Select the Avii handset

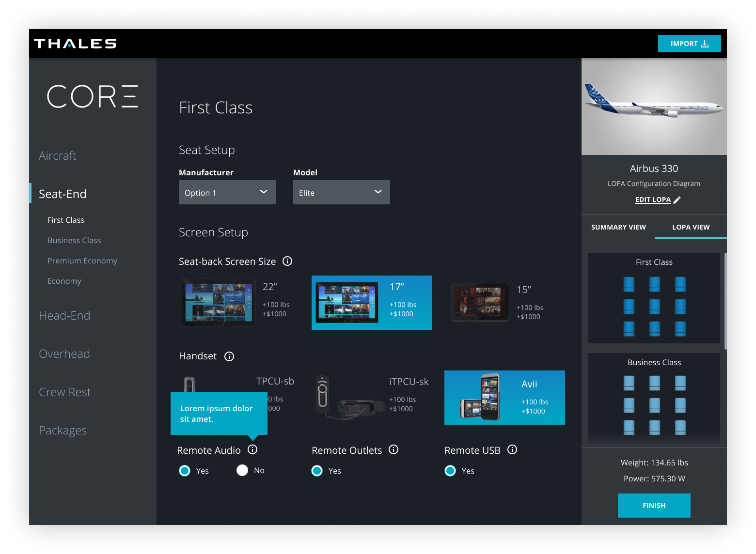[x=504, y=398]
